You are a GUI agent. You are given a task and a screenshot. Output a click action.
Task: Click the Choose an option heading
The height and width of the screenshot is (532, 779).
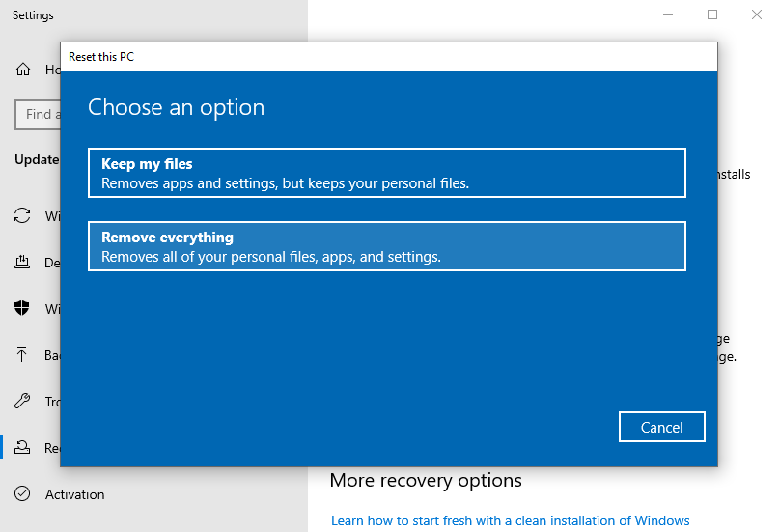point(177,107)
